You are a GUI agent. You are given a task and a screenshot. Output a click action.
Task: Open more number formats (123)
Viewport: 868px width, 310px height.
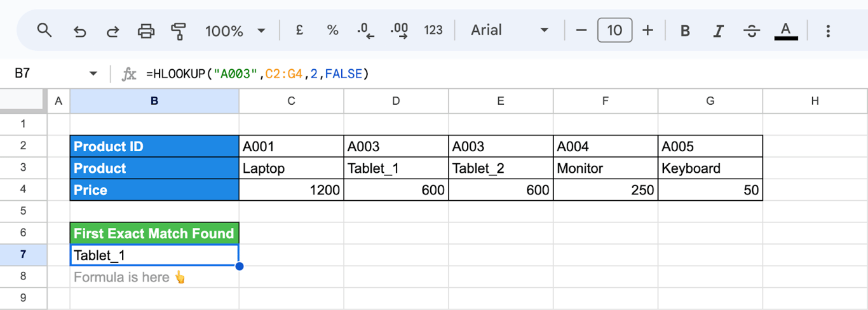[433, 30]
